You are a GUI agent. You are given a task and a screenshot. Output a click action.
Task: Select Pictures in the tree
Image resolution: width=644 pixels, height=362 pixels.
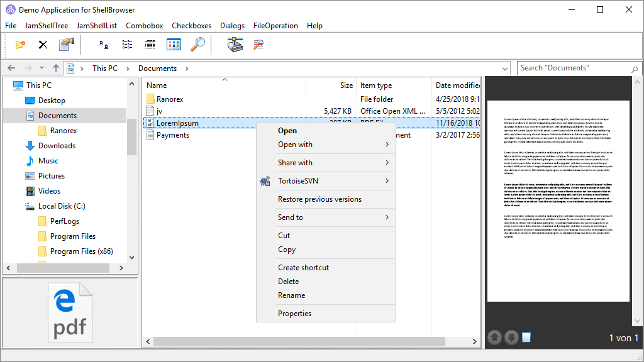tap(52, 176)
